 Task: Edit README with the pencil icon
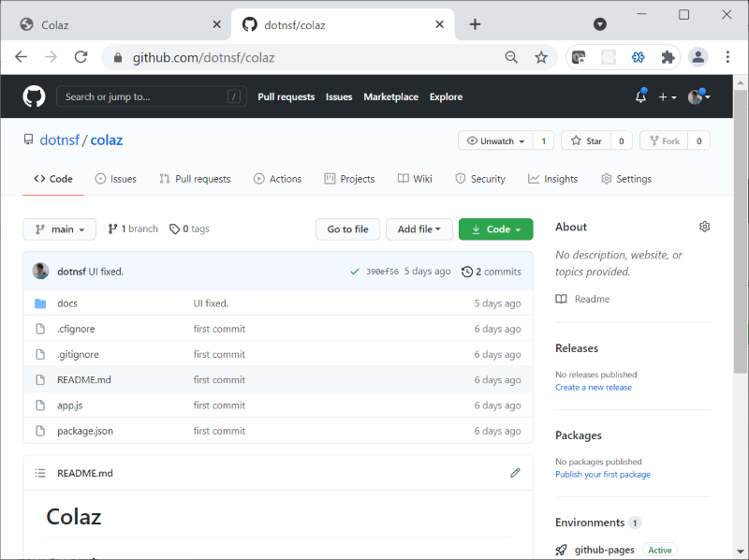515,473
